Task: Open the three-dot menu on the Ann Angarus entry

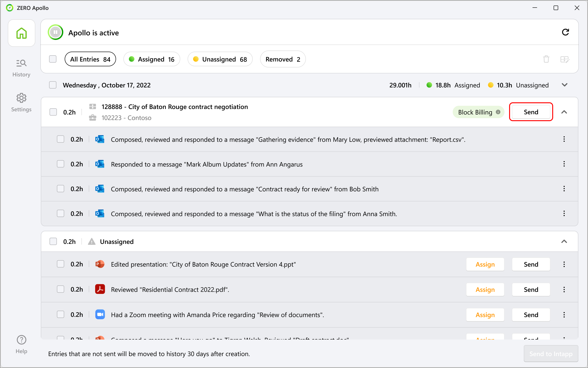Action: coord(564,164)
